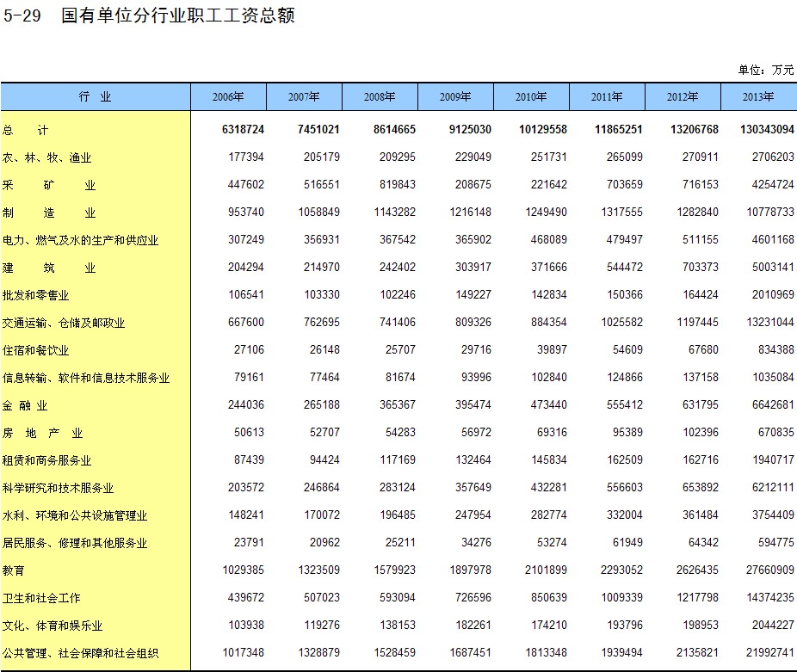Click the unit label 单位：万元

(x=766, y=70)
